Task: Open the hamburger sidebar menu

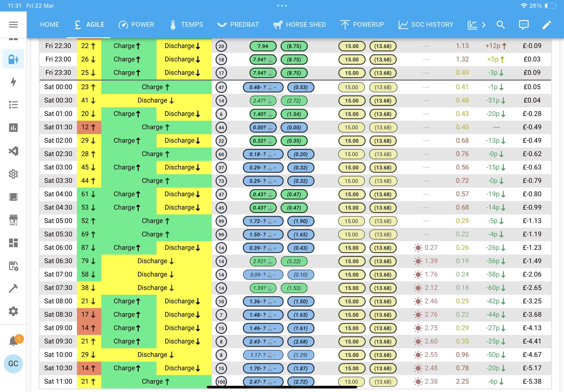Action: 13,25
